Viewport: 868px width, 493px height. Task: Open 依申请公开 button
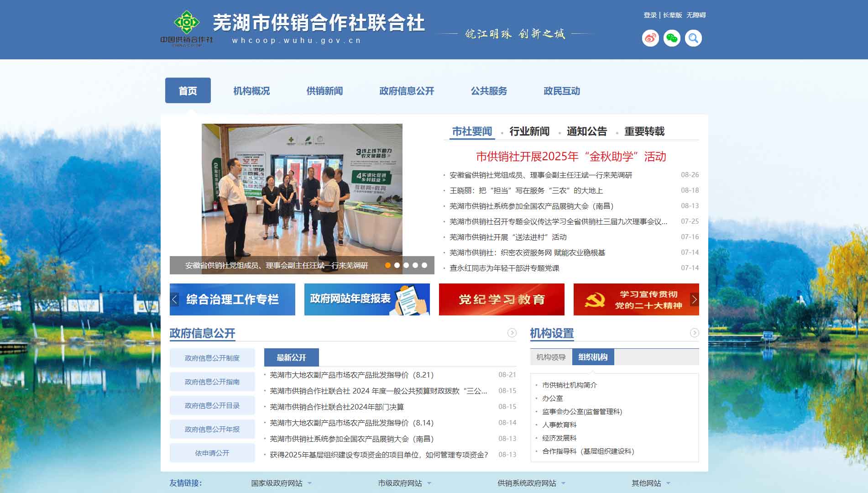212,453
